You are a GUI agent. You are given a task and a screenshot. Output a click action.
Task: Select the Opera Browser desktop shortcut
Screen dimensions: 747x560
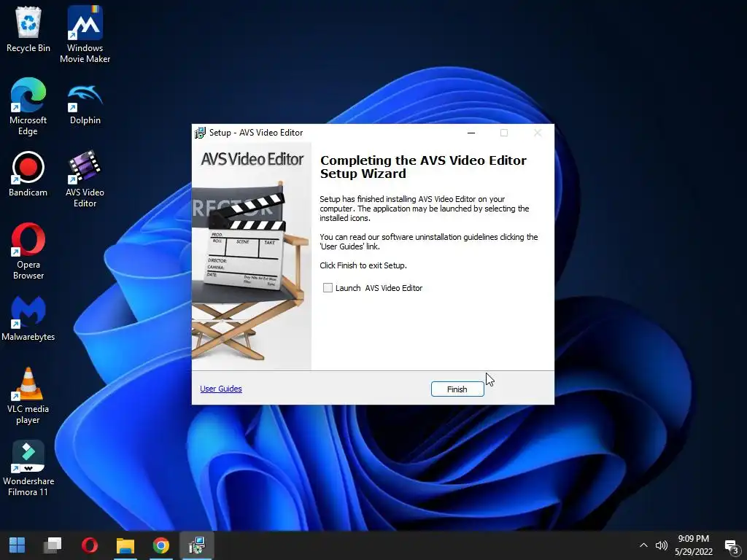click(x=28, y=252)
